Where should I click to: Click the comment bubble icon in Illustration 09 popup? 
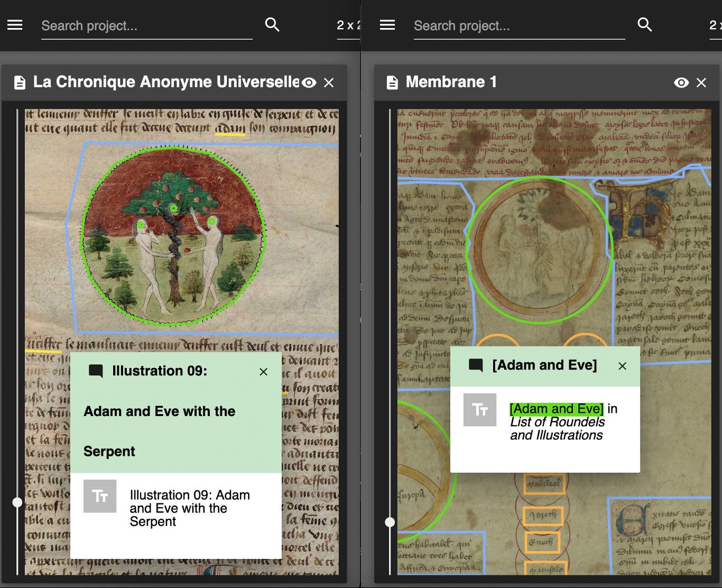tap(96, 371)
